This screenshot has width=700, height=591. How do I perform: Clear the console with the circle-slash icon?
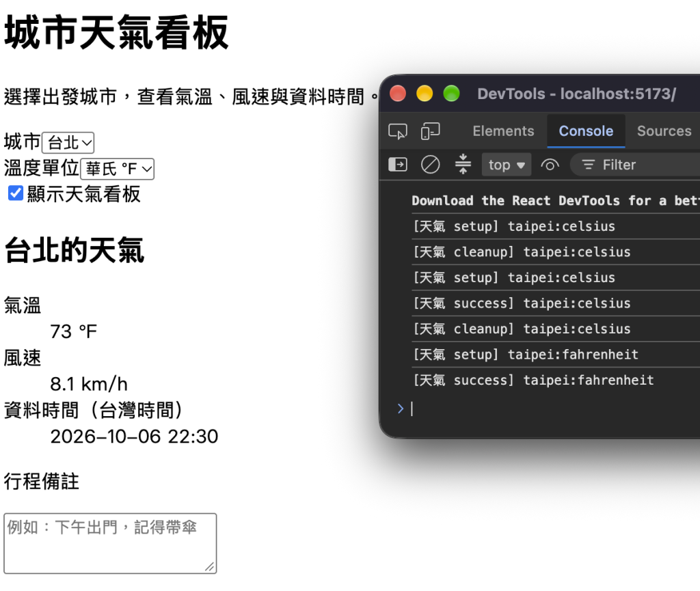point(431,165)
